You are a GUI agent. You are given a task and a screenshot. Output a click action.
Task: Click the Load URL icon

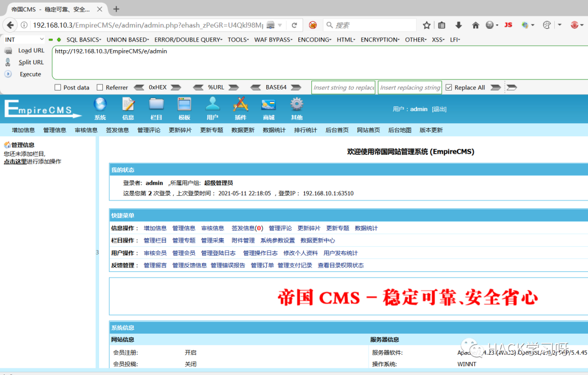(8, 51)
